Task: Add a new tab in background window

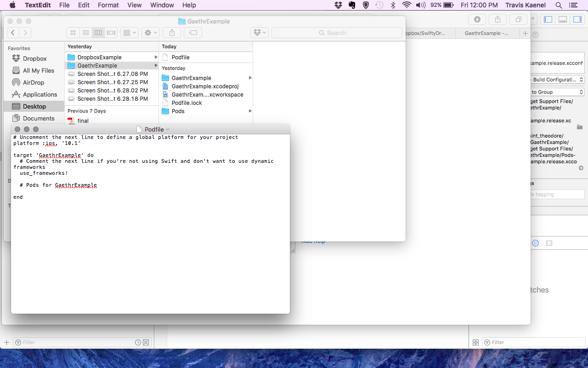Action: tap(525, 33)
